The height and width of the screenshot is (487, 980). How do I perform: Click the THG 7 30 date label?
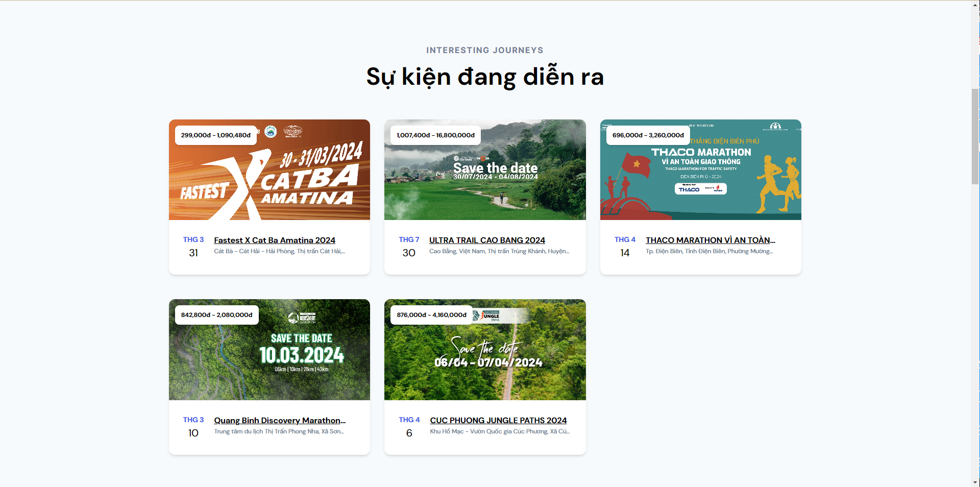point(409,247)
